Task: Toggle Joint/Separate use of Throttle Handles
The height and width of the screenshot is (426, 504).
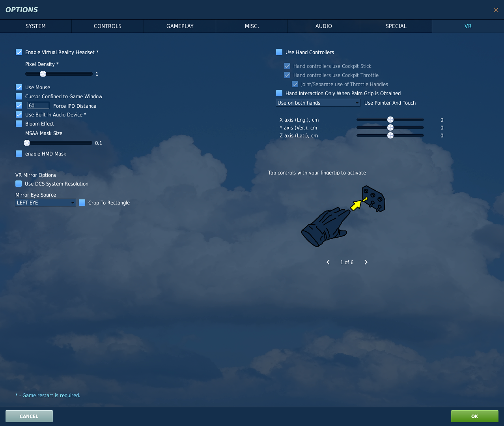Action: click(x=295, y=84)
